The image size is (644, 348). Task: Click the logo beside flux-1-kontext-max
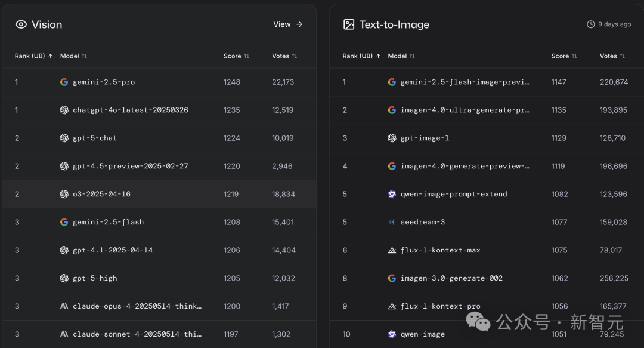tap(392, 250)
